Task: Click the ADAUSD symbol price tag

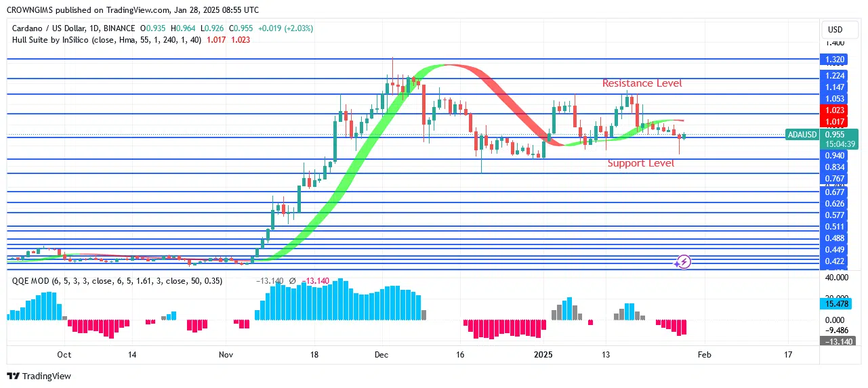Action: (x=802, y=135)
